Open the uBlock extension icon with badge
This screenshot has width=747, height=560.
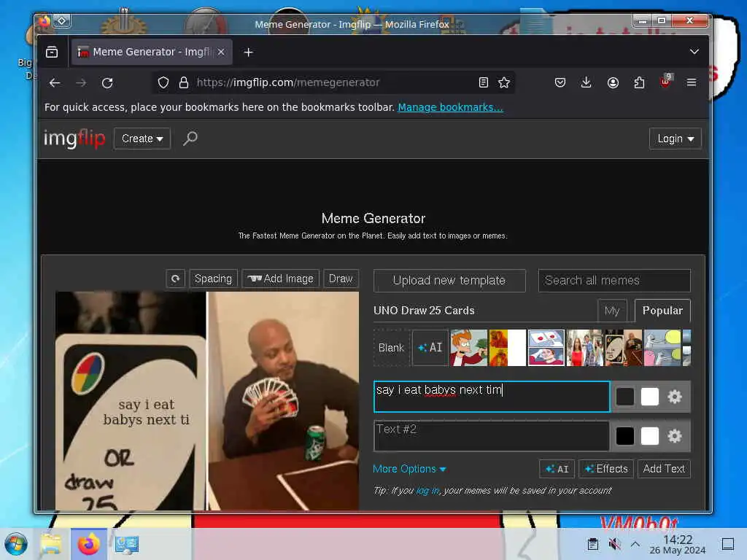(x=666, y=82)
